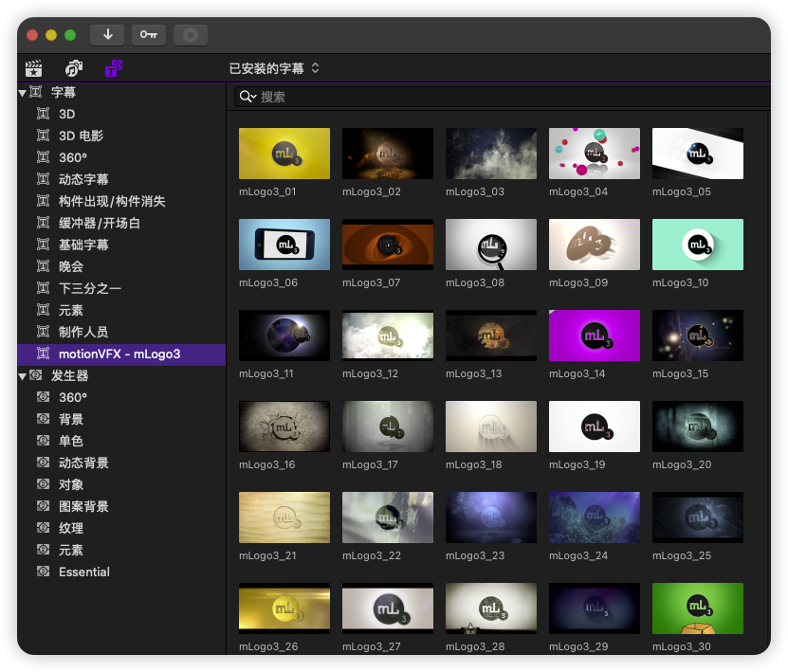Click the 字幕 group header
This screenshot has height=672, width=788.
[121, 93]
